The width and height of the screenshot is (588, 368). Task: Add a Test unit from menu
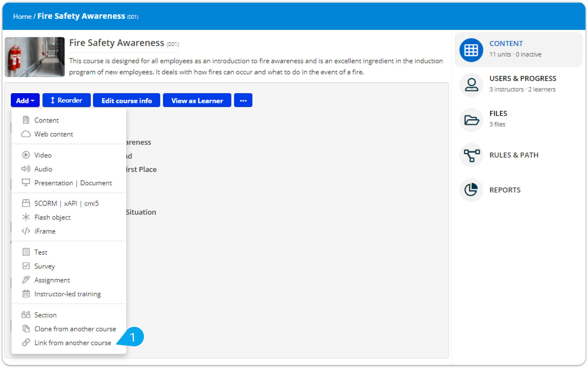pyautogui.click(x=41, y=252)
